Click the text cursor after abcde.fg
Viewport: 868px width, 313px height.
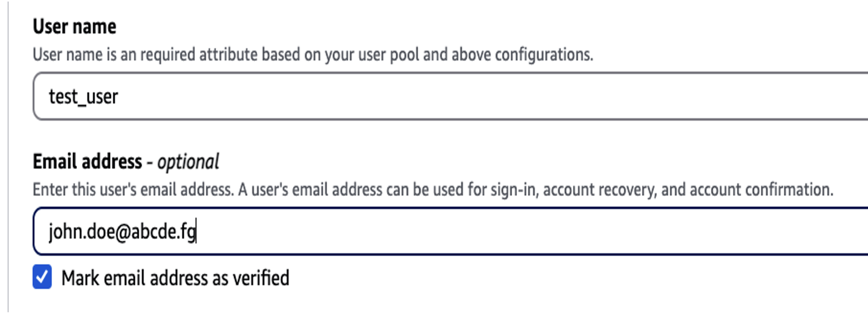tap(196, 231)
